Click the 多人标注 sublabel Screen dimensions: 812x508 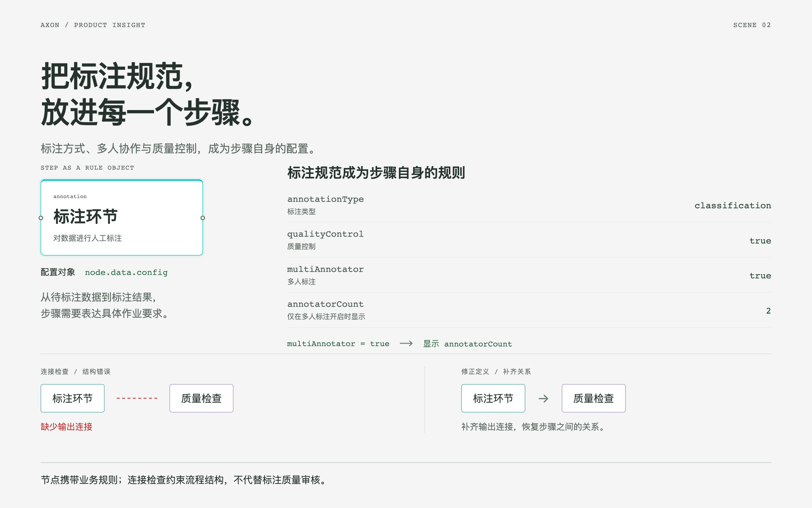point(301,282)
